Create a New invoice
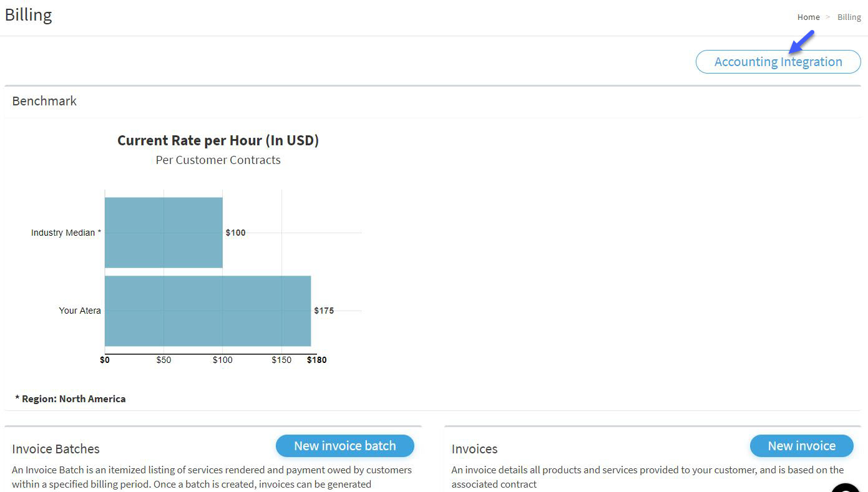The width and height of the screenshot is (868, 492). pos(802,446)
